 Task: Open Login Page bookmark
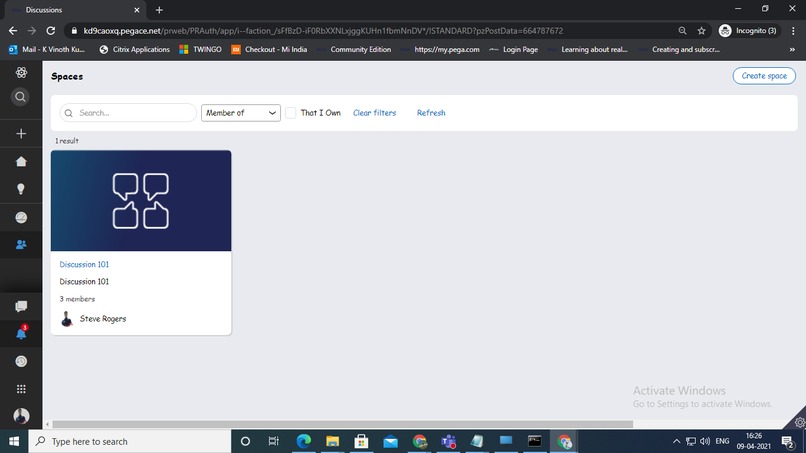[x=514, y=49]
